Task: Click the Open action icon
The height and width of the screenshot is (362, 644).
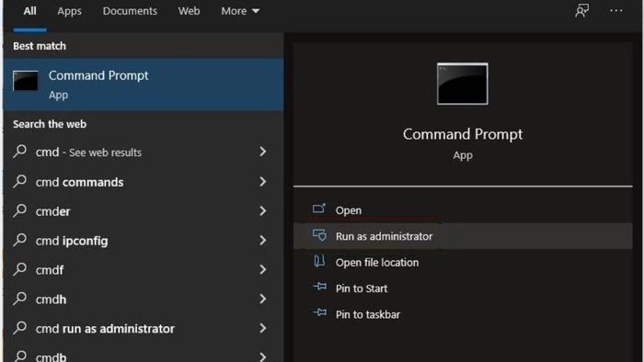Action: pos(319,209)
